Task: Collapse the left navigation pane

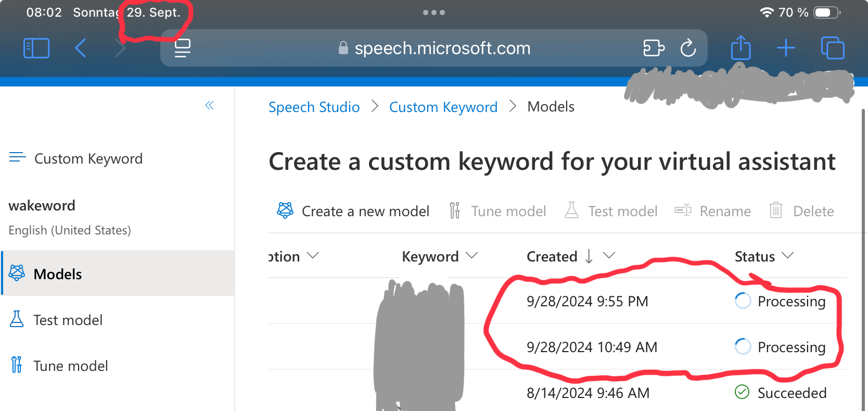Action: pyautogui.click(x=209, y=106)
